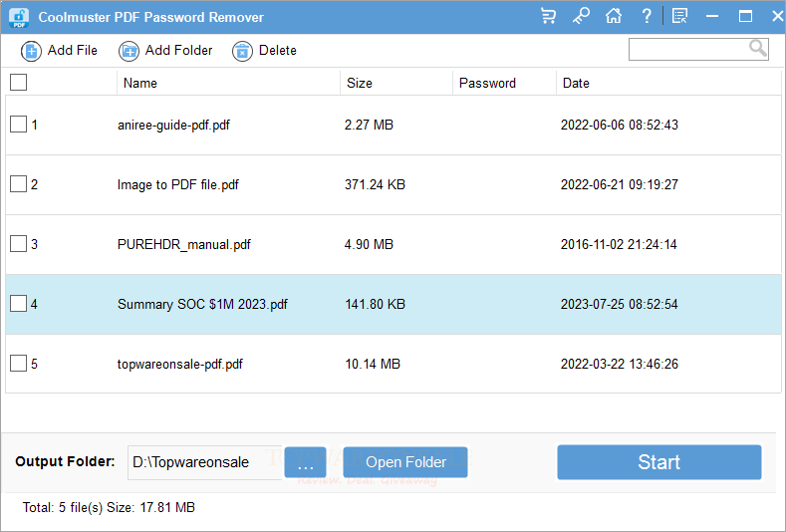Check the box for PUREHDR_manual.pdf
Screen dimensions: 786x532
(x=19, y=244)
